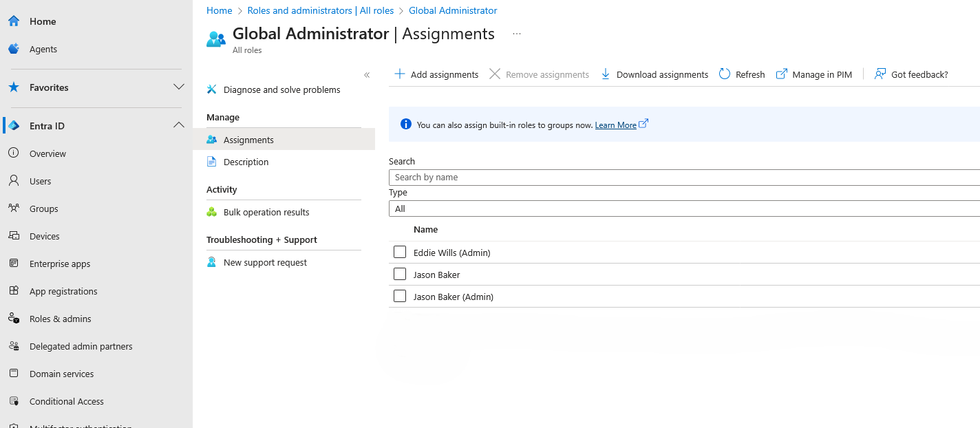Click the Download assignments arrow icon

click(606, 74)
